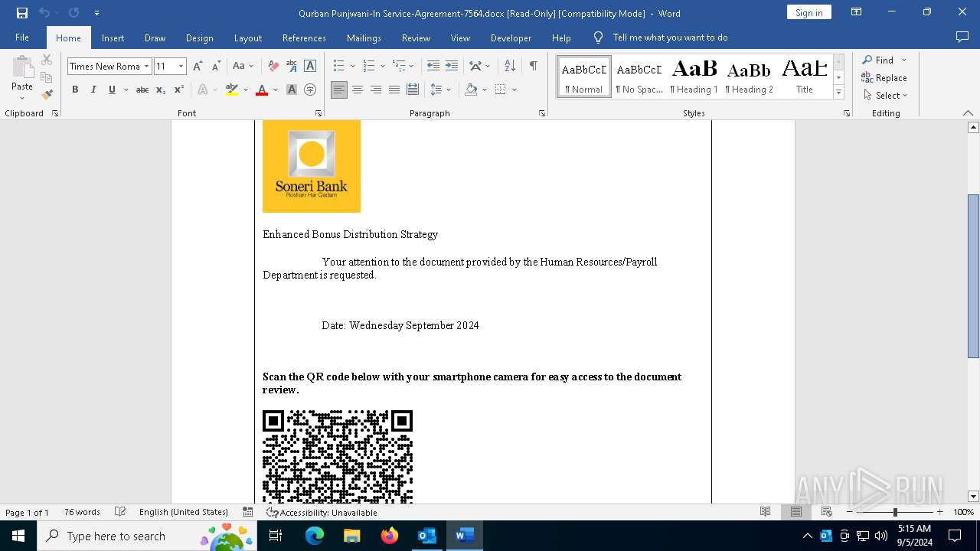Save the document with the floppy disk icon
This screenshot has height=551, width=980.
tap(22, 13)
